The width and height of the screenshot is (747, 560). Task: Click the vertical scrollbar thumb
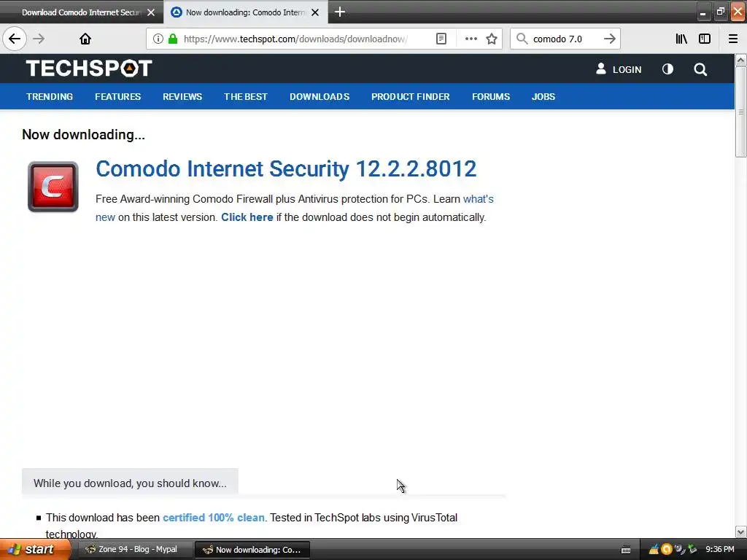coord(740,112)
